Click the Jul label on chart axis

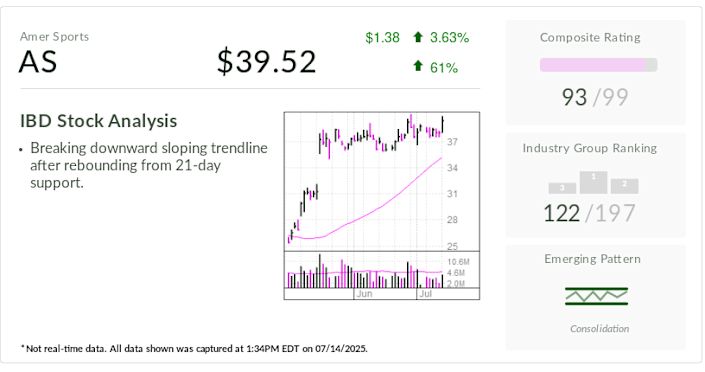tap(425, 294)
